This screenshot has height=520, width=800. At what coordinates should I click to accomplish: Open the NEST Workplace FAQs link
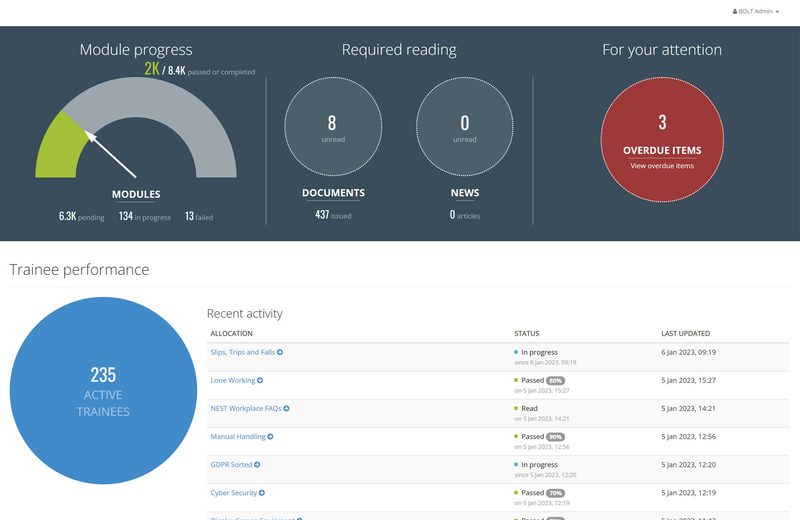[245, 408]
